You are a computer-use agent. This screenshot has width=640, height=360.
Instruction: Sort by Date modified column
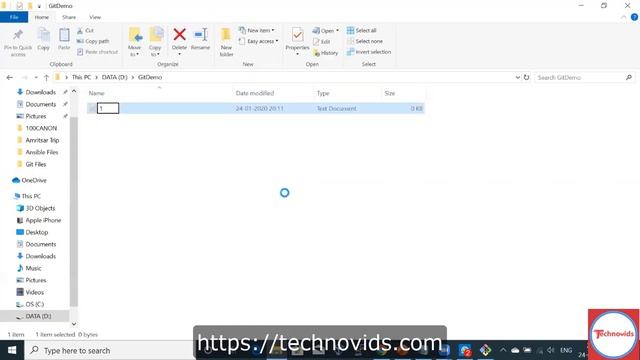pos(255,93)
